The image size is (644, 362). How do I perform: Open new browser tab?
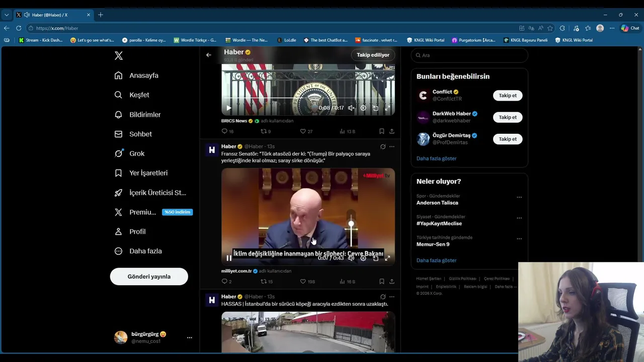coord(101,15)
